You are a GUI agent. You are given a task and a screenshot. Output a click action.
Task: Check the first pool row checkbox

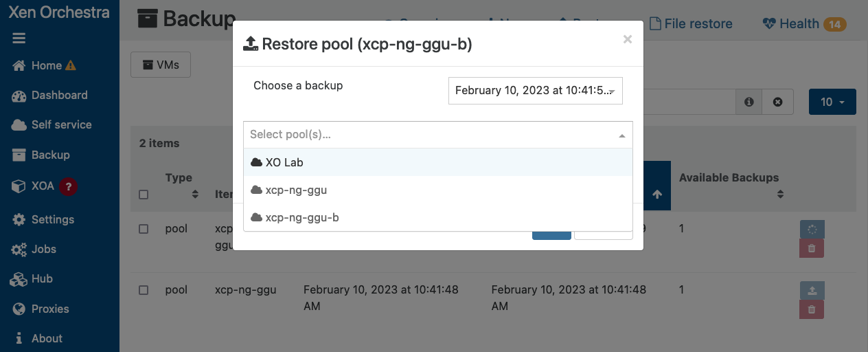(x=144, y=229)
